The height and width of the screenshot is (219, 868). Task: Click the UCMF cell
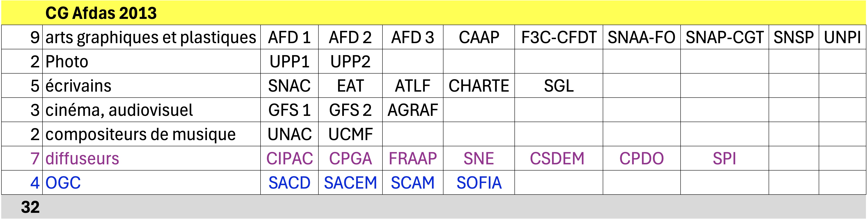(350, 134)
